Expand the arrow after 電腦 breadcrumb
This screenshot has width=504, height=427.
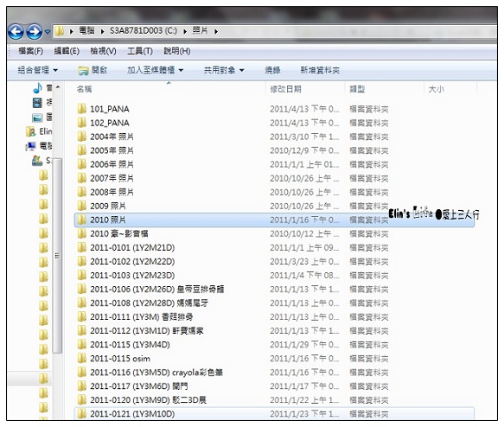[x=102, y=31]
